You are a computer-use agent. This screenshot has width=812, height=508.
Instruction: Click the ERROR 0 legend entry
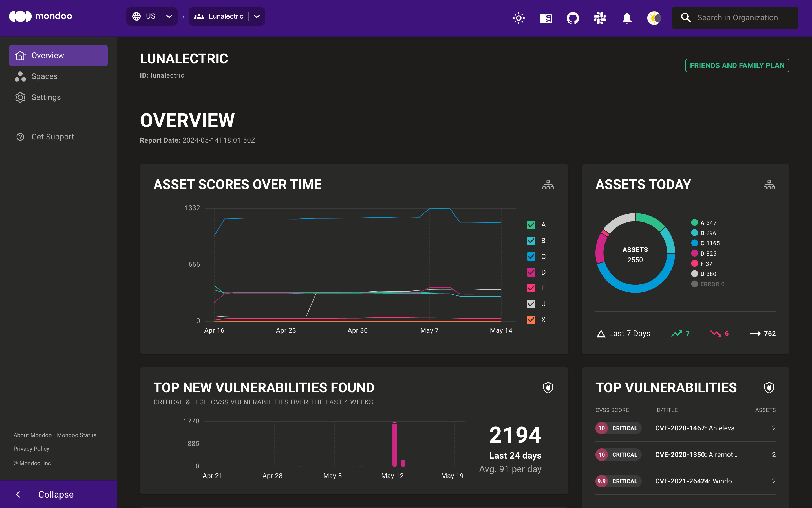708,284
